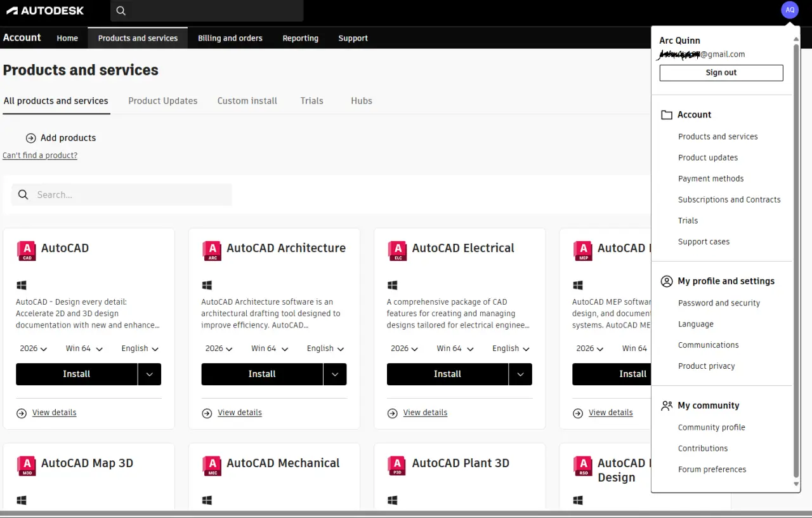Click the top header search field
This screenshot has height=518, width=812.
click(207, 11)
